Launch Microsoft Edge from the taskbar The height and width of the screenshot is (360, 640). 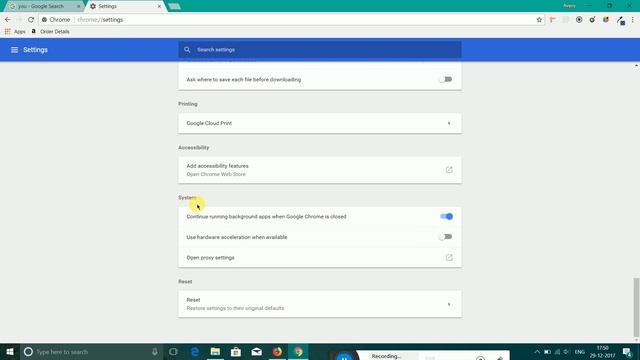(195, 352)
